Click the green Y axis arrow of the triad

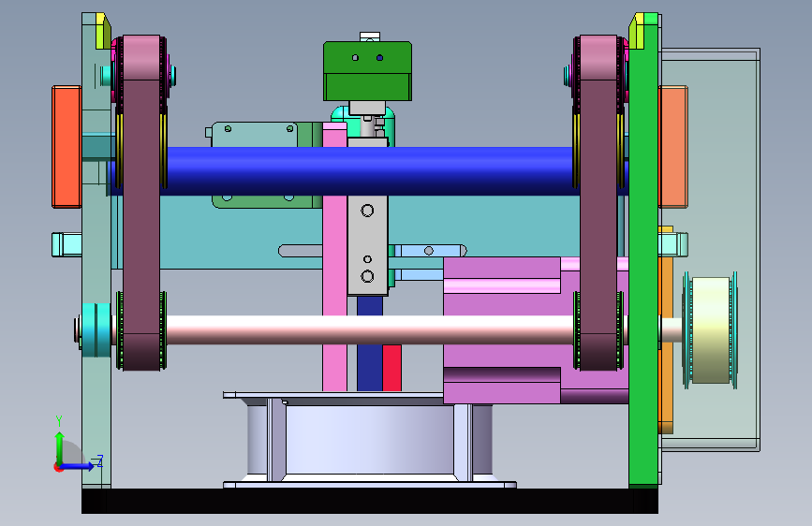click(x=60, y=447)
